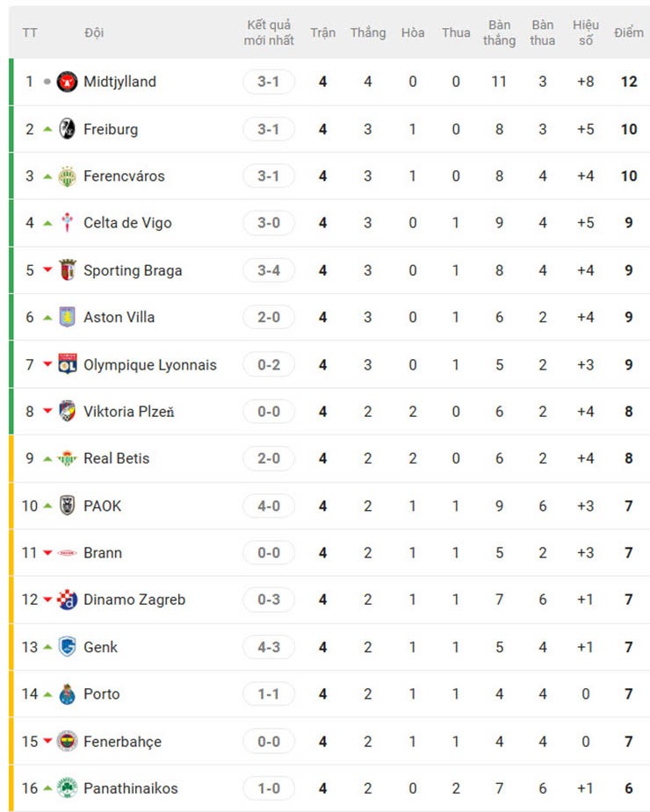Sort by Hiệu số column header
Image resolution: width=650 pixels, height=812 pixels.
pyautogui.click(x=586, y=32)
